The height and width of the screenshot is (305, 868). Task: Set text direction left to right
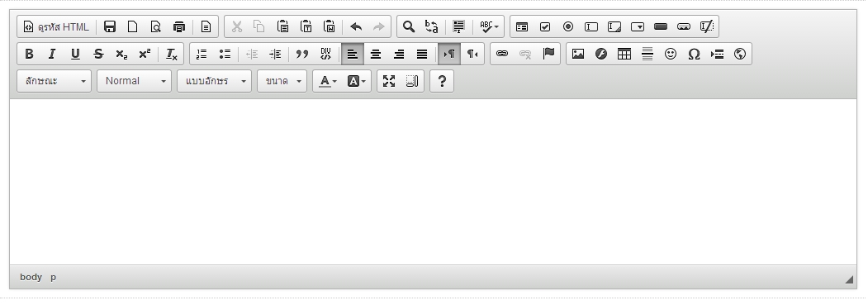click(449, 54)
